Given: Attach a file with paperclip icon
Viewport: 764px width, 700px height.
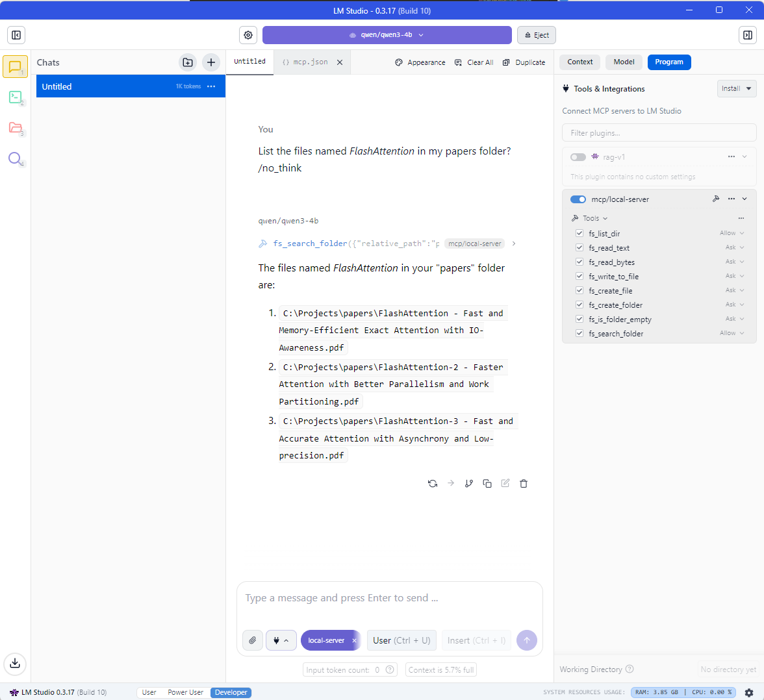Looking at the screenshot, I should 252,640.
